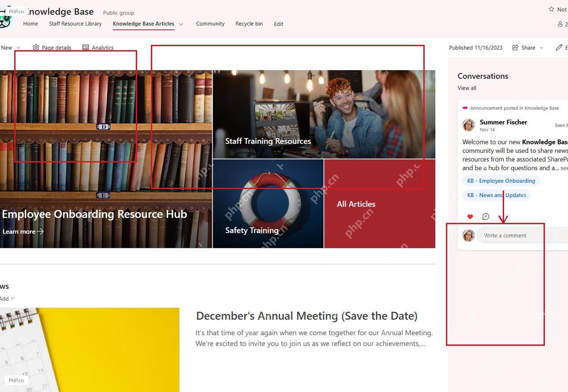Open December's Annual Meeting article title
568x392 pixels.
pyautogui.click(x=307, y=316)
